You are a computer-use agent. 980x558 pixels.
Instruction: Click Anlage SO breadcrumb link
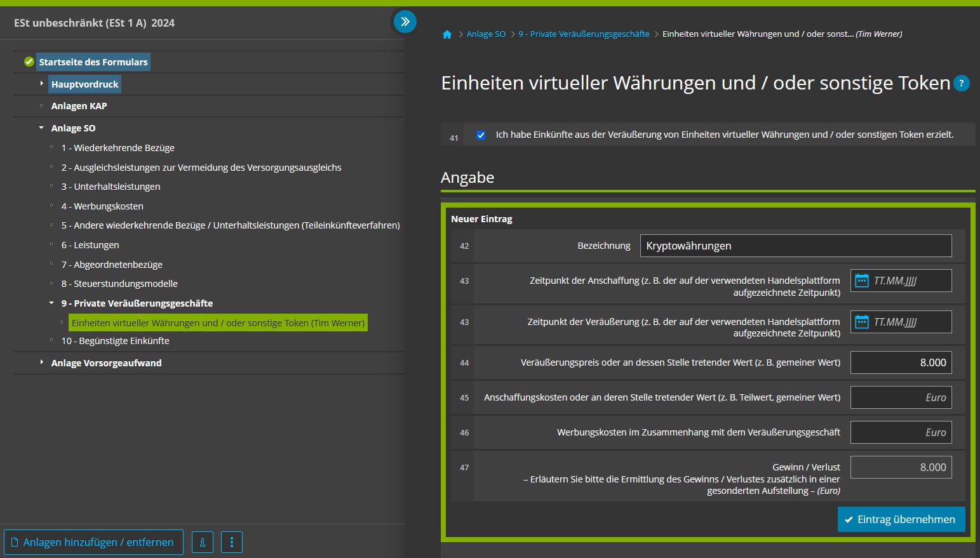tap(486, 34)
